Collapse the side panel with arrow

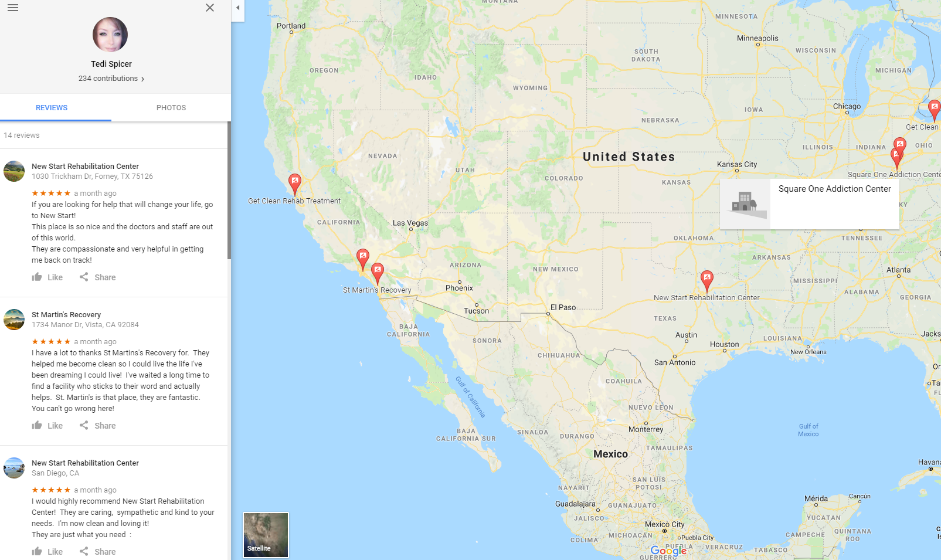pyautogui.click(x=237, y=8)
